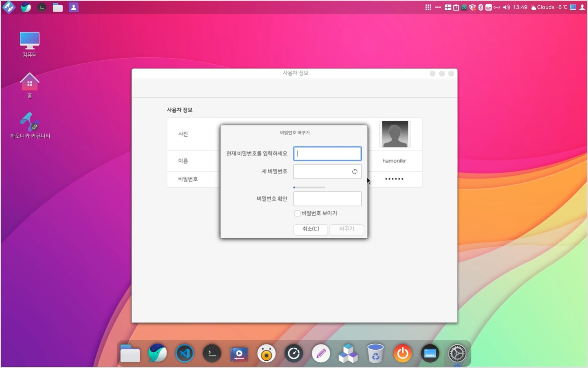The height and width of the screenshot is (368, 588).
Task: Click the orange power button in dock
Action: click(402, 354)
